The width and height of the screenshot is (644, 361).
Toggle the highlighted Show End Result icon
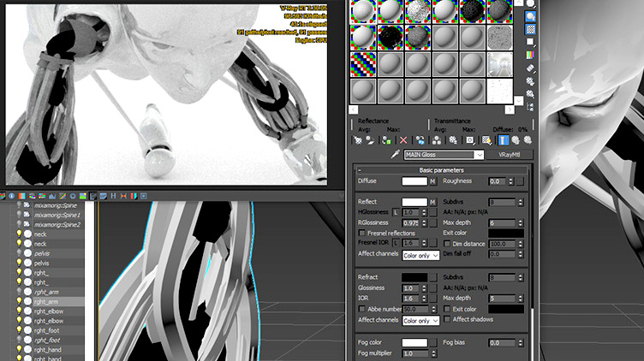click(504, 140)
